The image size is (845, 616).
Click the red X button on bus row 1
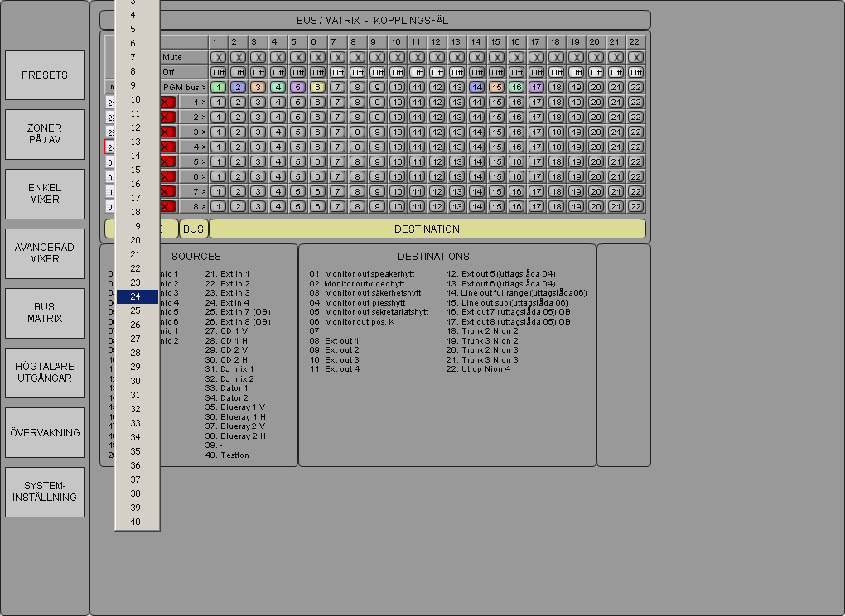168,102
